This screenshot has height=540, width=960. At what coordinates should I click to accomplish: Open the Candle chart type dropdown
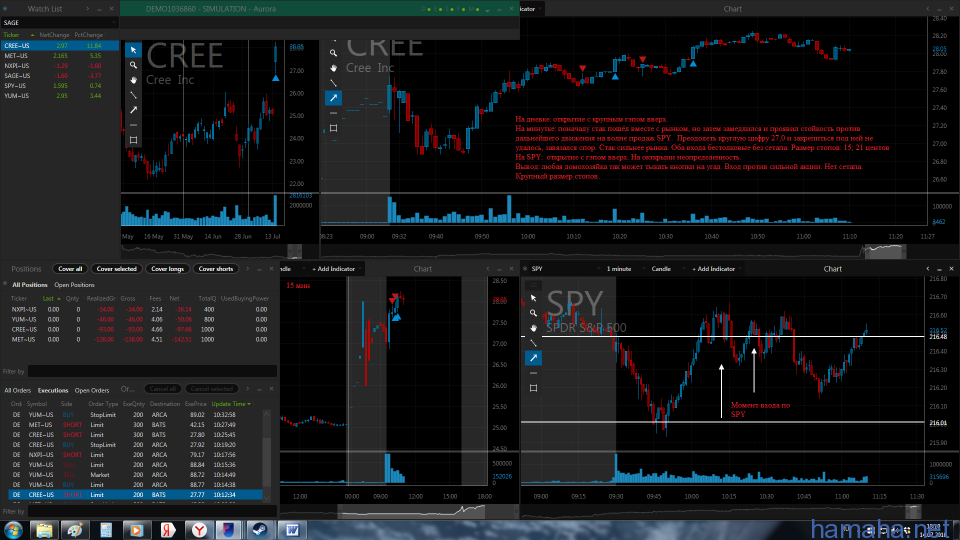tap(666, 269)
